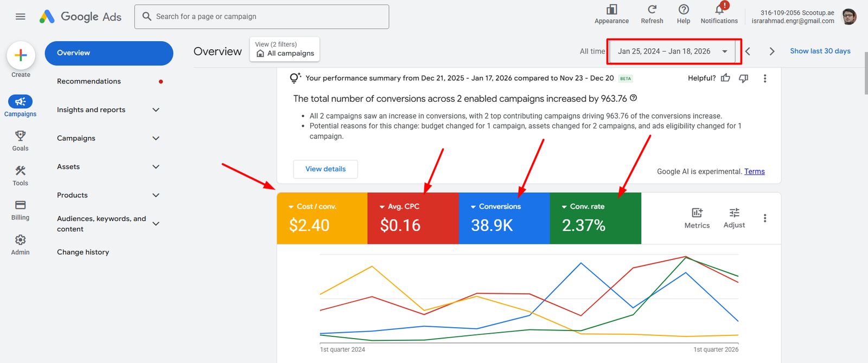Open Tools in the left sidebar

(x=21, y=171)
